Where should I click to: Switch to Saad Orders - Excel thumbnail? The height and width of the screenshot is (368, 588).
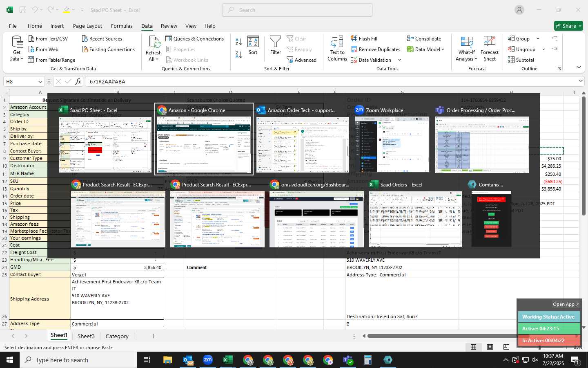pyautogui.click(x=416, y=213)
